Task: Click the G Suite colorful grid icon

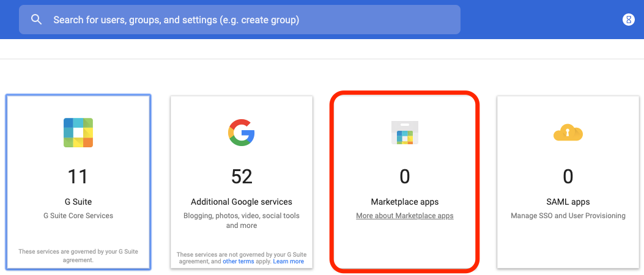Action: coord(78,133)
